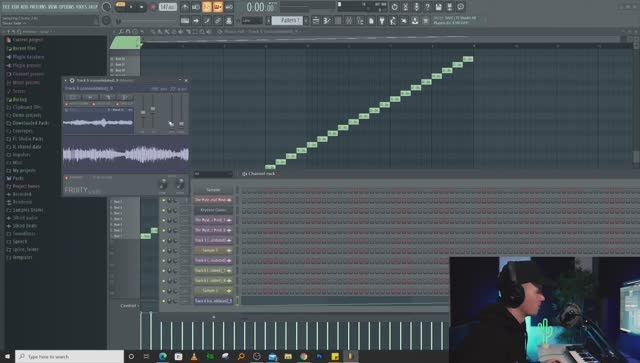Open the PATTERNS menu
This screenshot has width=640, height=363.
37,7
